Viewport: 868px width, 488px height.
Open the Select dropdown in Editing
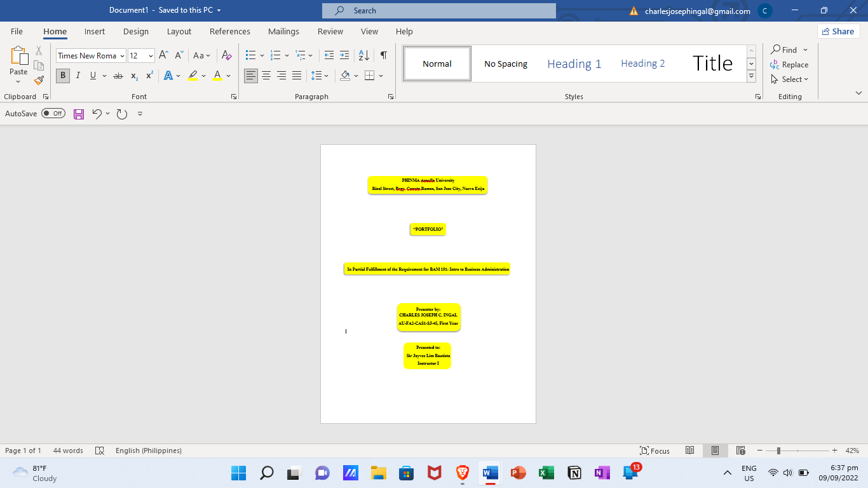(x=789, y=79)
